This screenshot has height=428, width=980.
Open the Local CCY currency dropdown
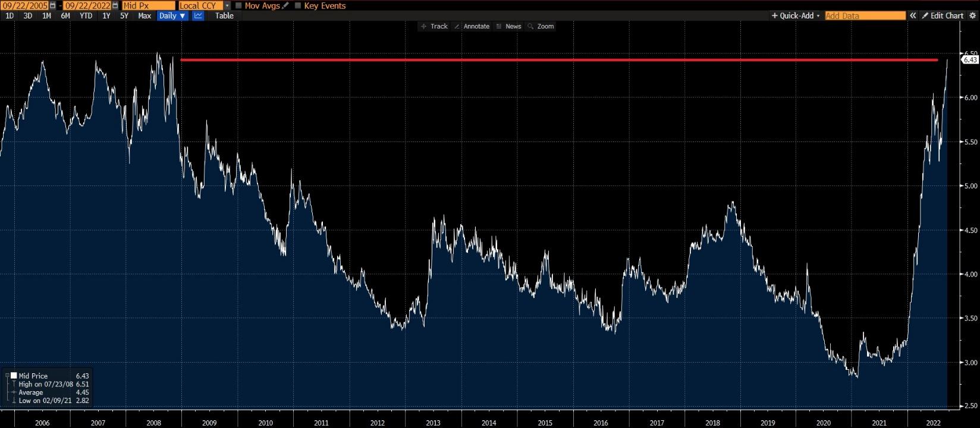[x=227, y=5]
